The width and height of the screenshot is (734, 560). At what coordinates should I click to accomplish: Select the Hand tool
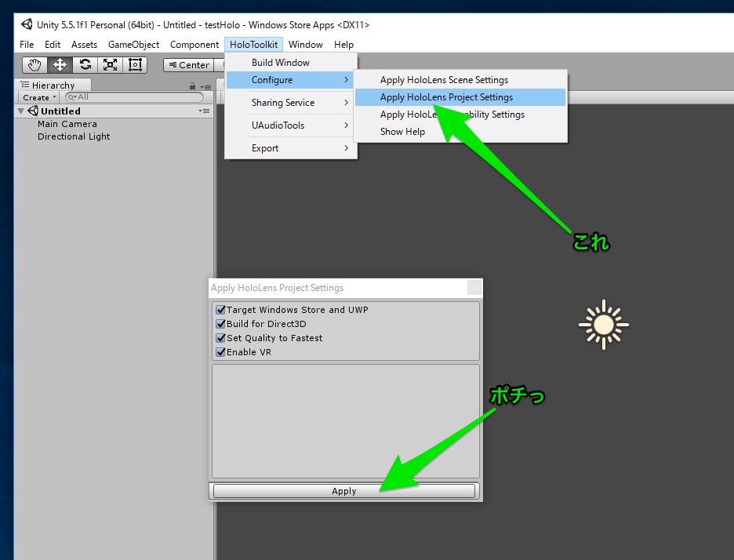[x=35, y=64]
